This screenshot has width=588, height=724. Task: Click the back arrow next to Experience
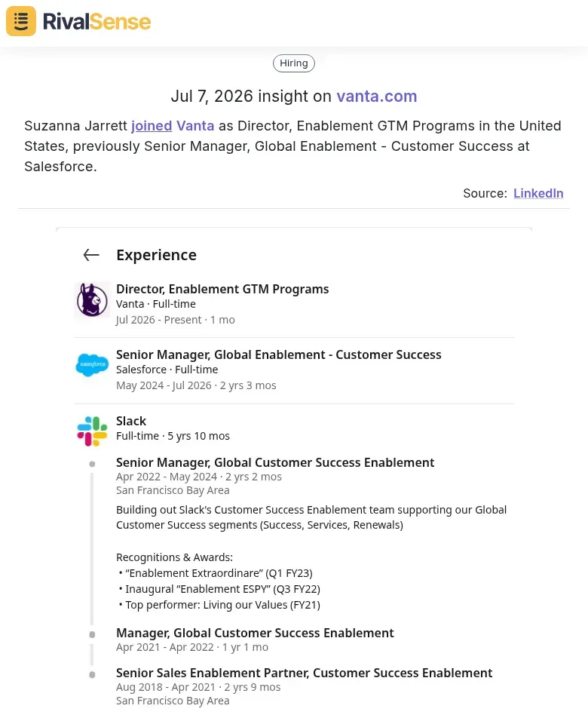coord(91,254)
